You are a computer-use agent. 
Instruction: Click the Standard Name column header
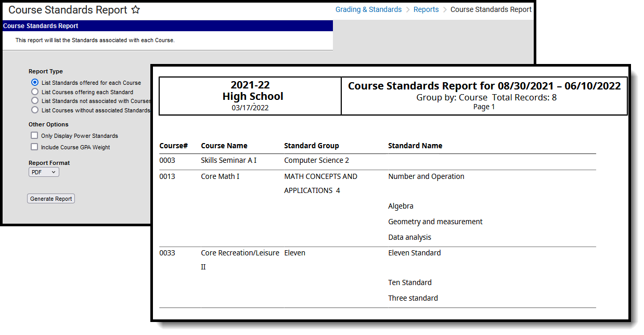tap(415, 146)
